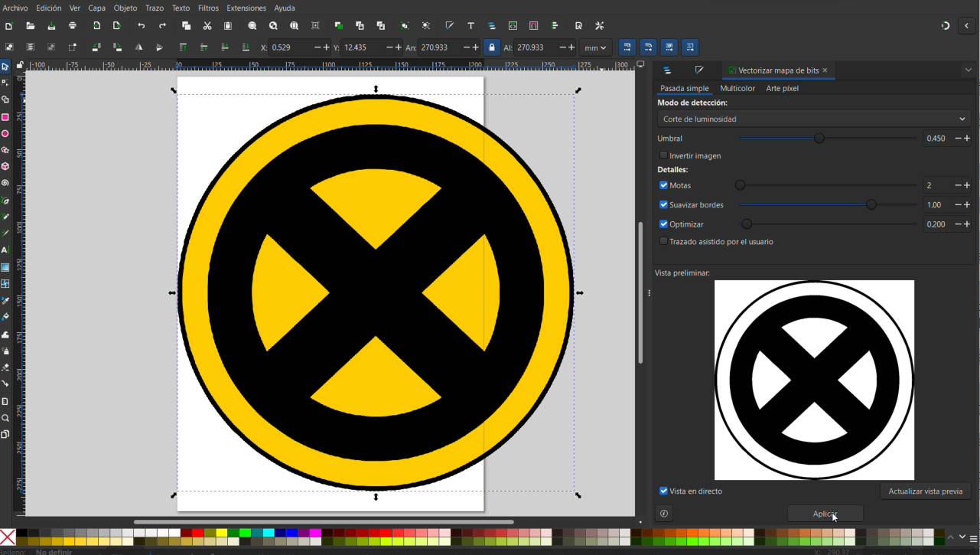Uncheck the Motas checkbox

[663, 185]
